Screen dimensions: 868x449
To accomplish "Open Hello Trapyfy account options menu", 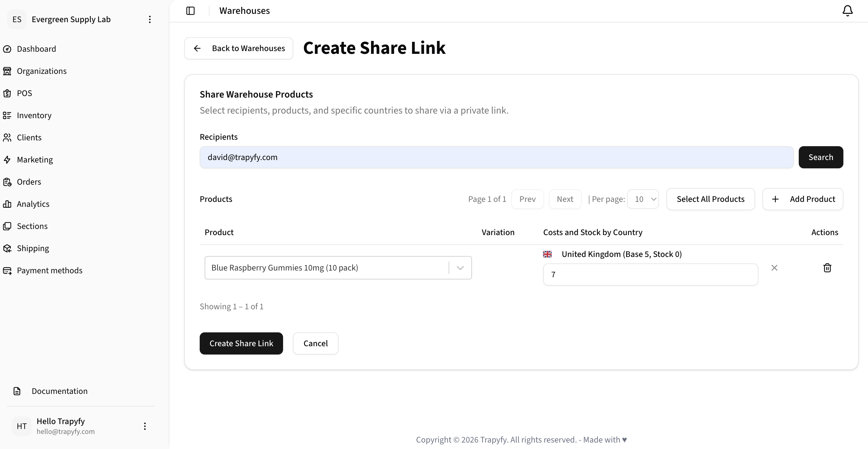I will pos(145,427).
